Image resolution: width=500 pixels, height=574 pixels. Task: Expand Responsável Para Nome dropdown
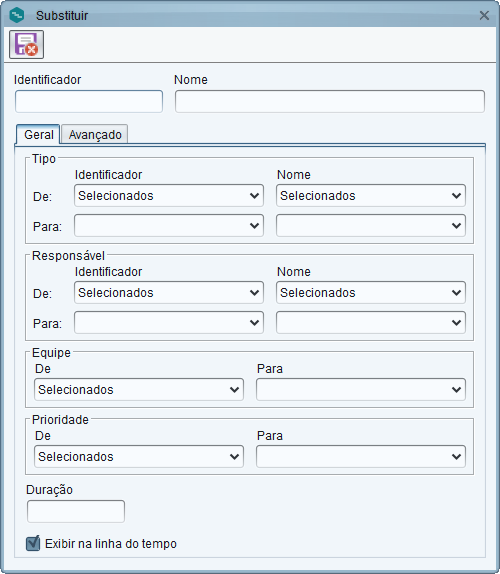pos(371,323)
